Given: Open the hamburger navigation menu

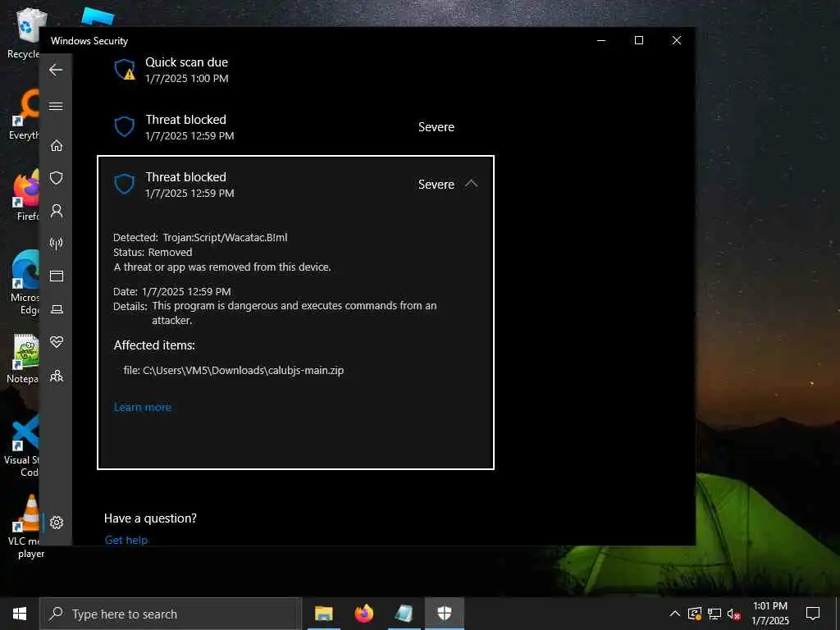Looking at the screenshot, I should 56,106.
